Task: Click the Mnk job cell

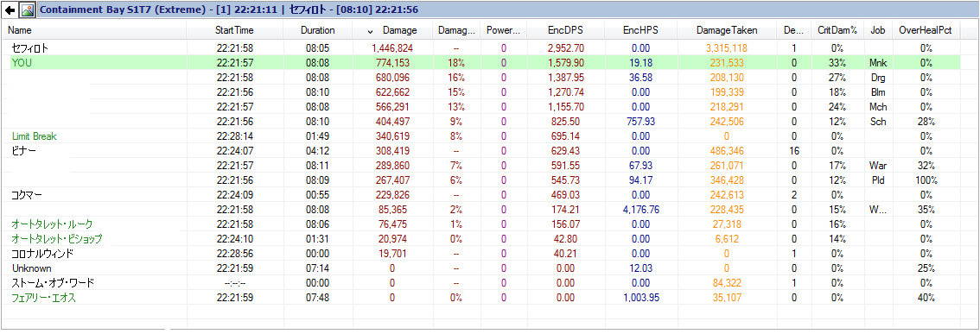Action: pyautogui.click(x=877, y=62)
